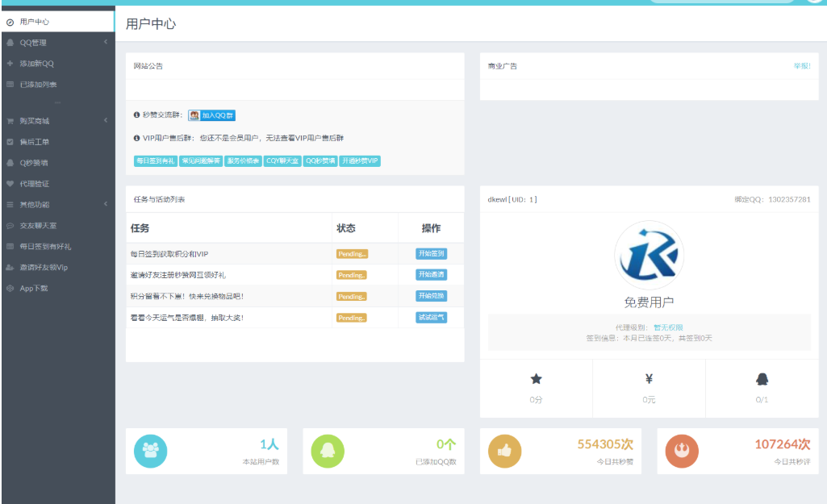Click the QQ penguin count icon
Screen dimensions: 827x504
tap(762, 379)
